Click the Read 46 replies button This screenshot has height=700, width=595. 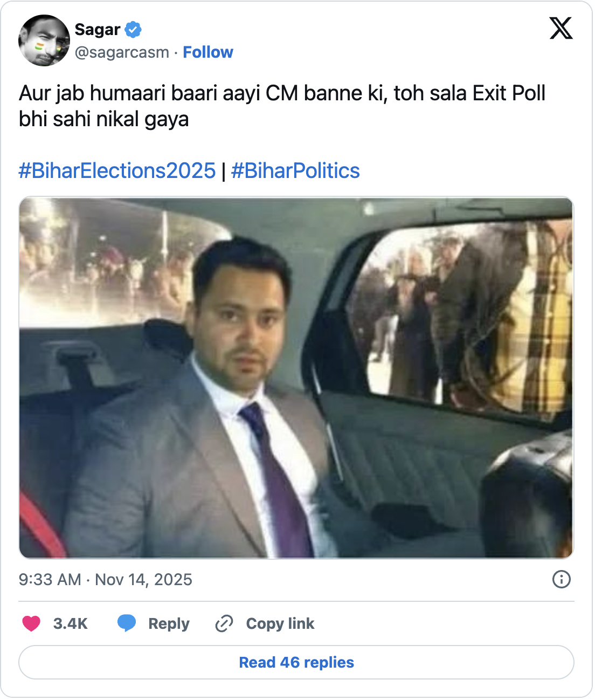(296, 662)
